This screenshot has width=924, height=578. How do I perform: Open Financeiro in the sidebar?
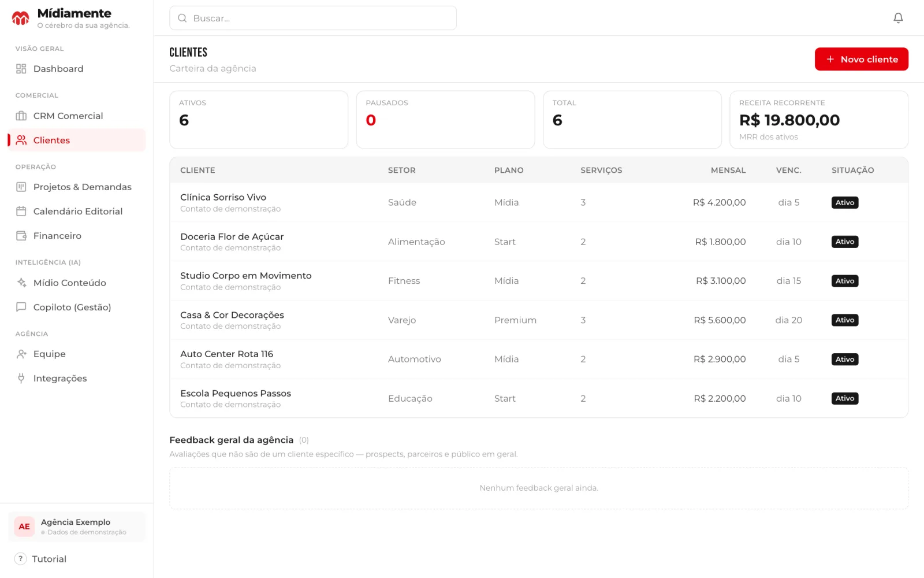click(77, 236)
